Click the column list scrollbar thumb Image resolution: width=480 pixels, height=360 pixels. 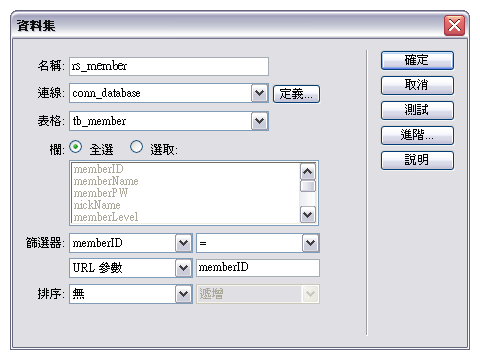(x=308, y=186)
